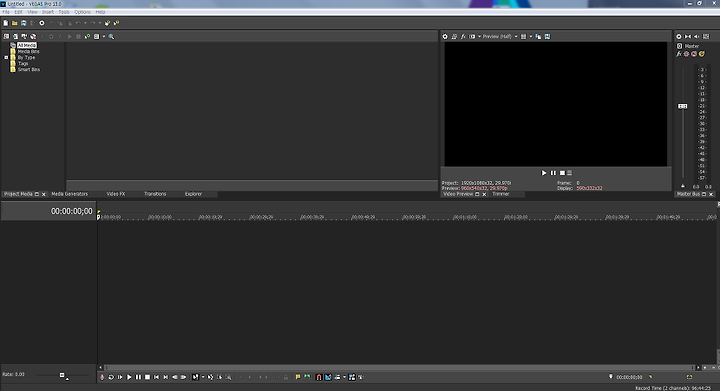Open the File menu
Screen dimensions: 720x391
[x=6, y=12]
